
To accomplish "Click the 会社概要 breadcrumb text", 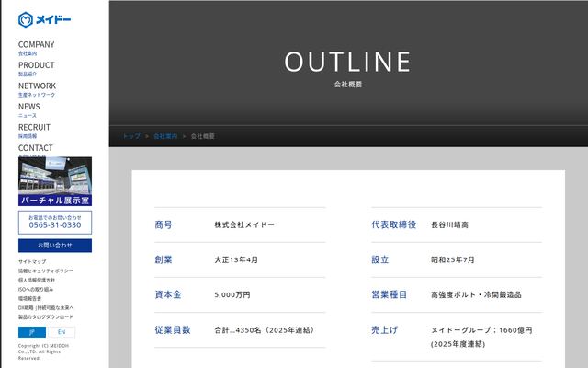I will point(203,136).
